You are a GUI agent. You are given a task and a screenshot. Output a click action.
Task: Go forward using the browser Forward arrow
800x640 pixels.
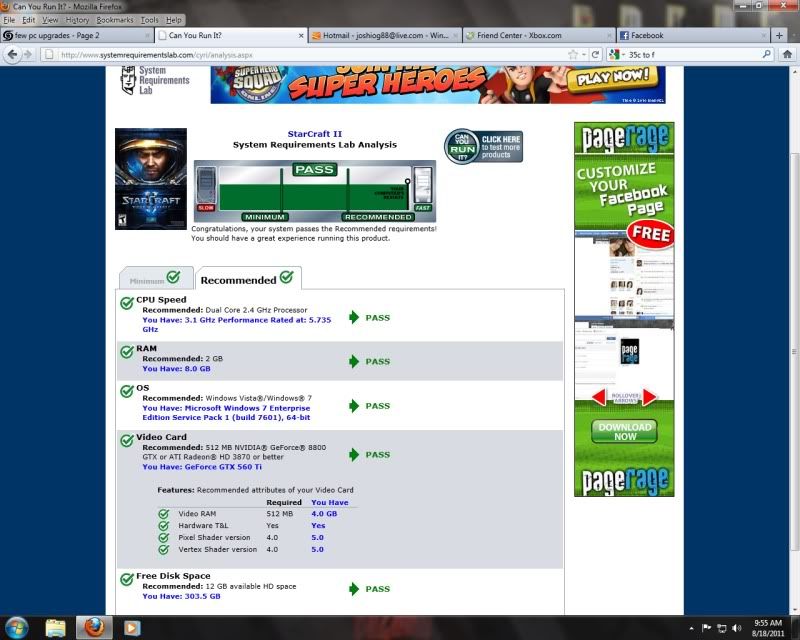coord(28,54)
